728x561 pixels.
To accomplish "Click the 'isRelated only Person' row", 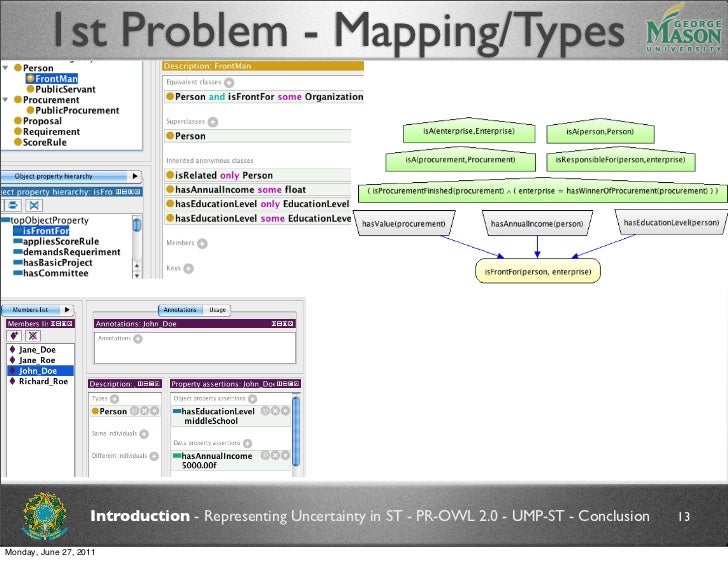I will click(x=258, y=175).
